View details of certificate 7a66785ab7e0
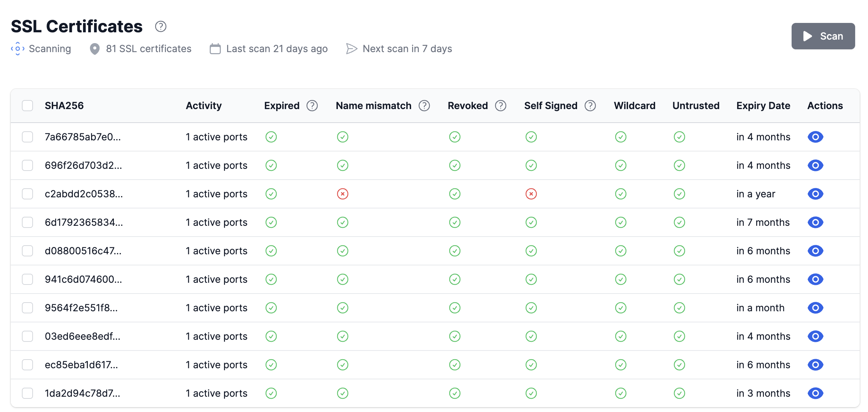 point(815,137)
